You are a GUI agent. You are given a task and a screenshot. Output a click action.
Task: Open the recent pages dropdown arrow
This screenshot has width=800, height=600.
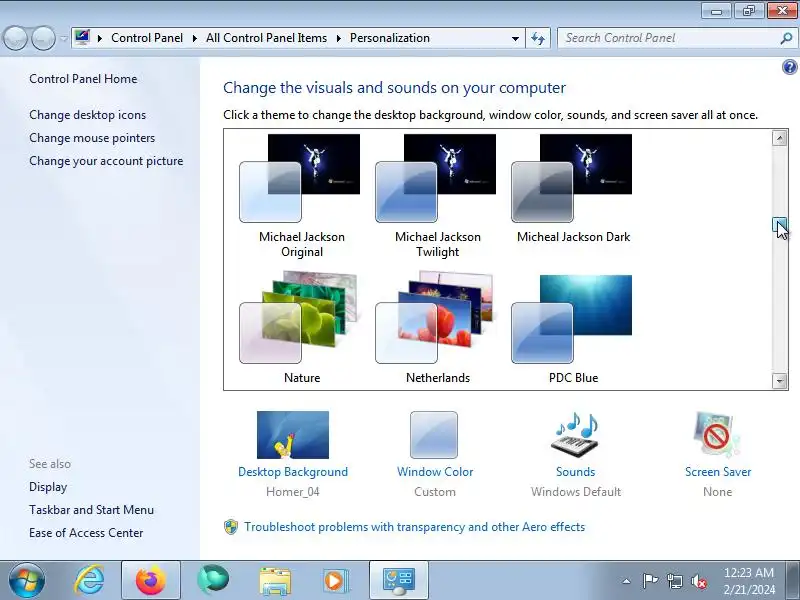[63, 38]
